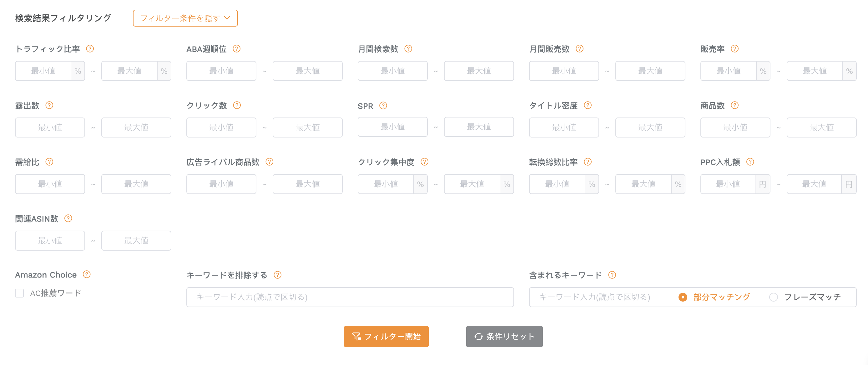The height and width of the screenshot is (365, 868).
Task: Click the 条件リセット button
Action: click(504, 336)
